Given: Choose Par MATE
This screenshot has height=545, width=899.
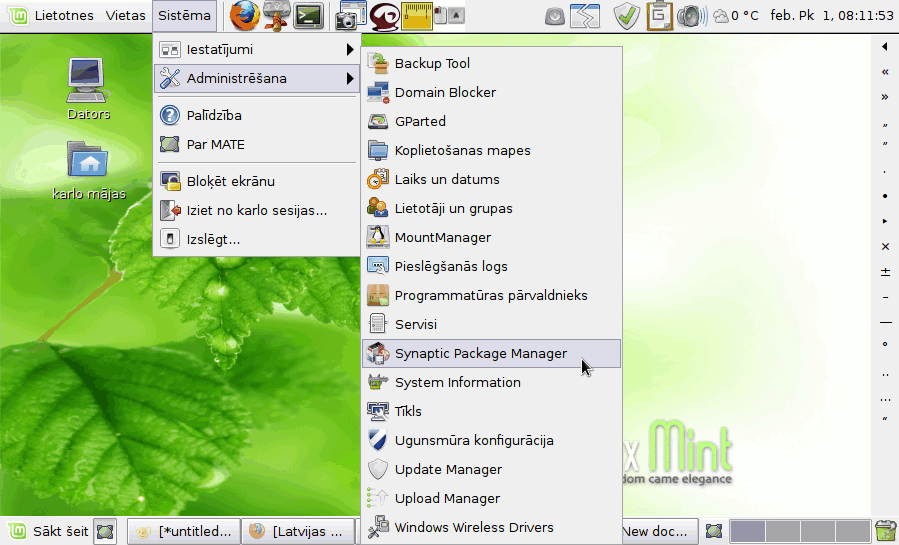Looking at the screenshot, I should [x=257, y=144].
